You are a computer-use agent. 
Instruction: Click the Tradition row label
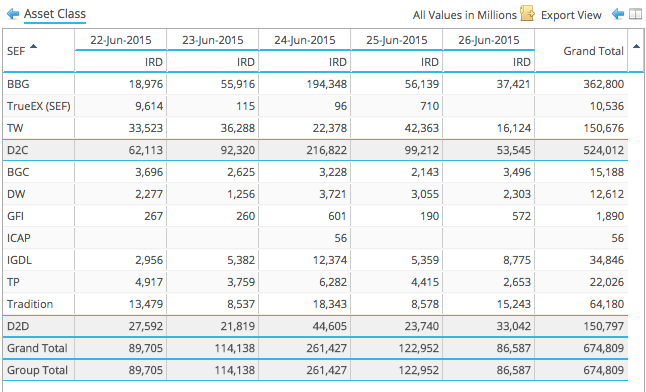click(x=30, y=304)
